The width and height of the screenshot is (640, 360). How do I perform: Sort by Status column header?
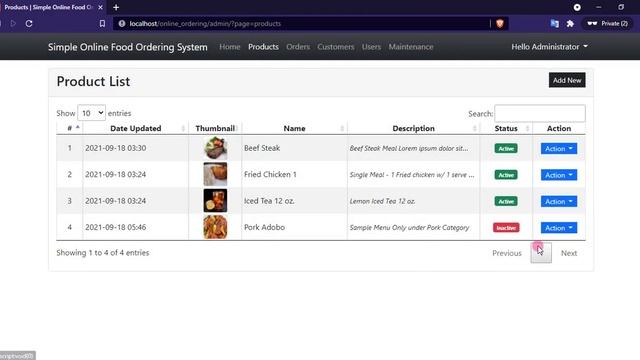coord(506,128)
